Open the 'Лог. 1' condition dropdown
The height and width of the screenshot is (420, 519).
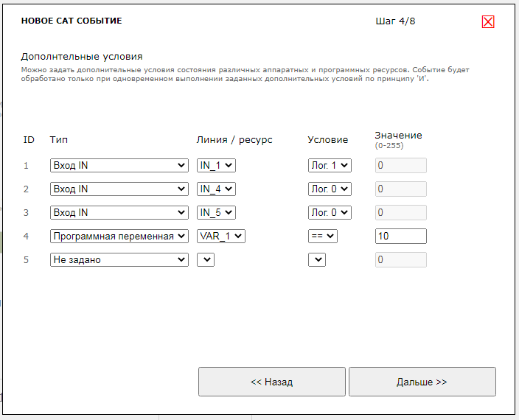pos(330,166)
